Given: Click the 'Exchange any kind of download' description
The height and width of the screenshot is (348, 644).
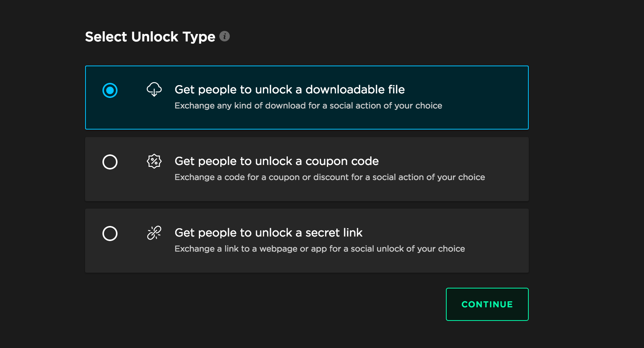Looking at the screenshot, I should [308, 105].
